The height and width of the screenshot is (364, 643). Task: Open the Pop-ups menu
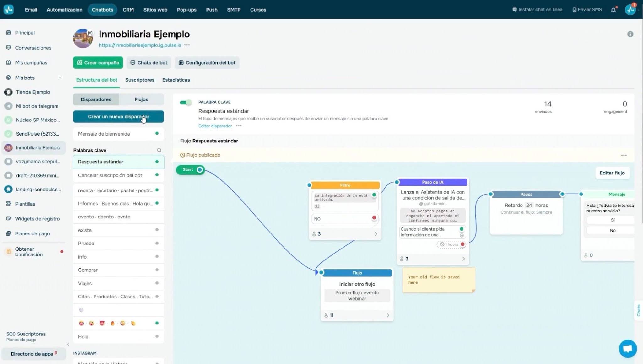[x=186, y=10]
